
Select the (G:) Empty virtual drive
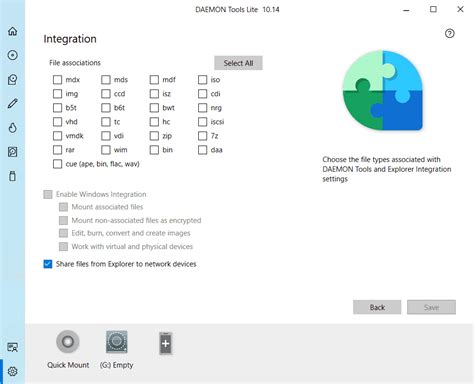pos(116,342)
